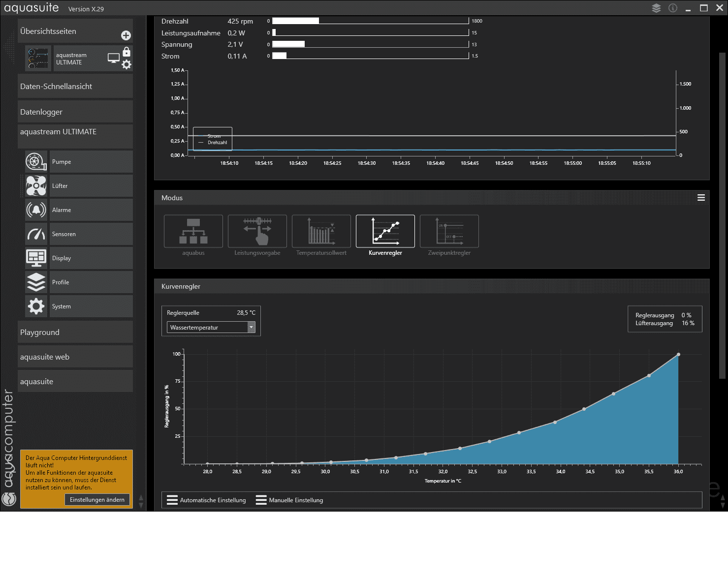
Task: Click the Drehzahl progress bar
Action: click(371, 21)
